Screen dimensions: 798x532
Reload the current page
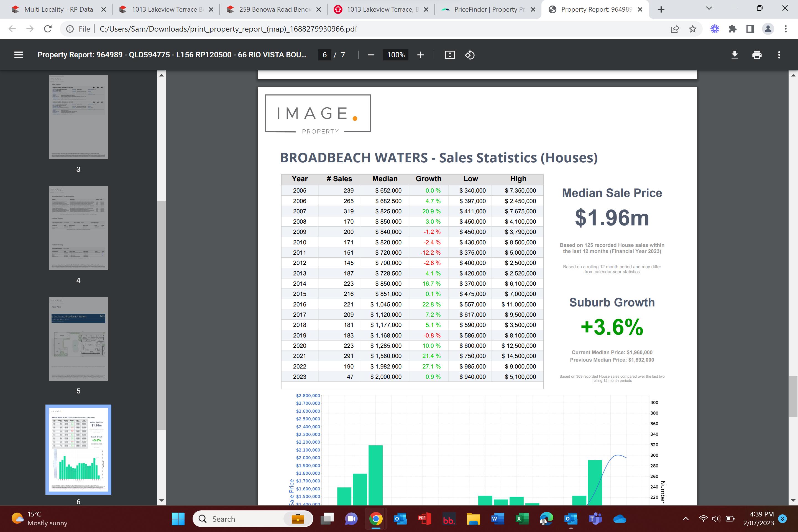(48, 29)
